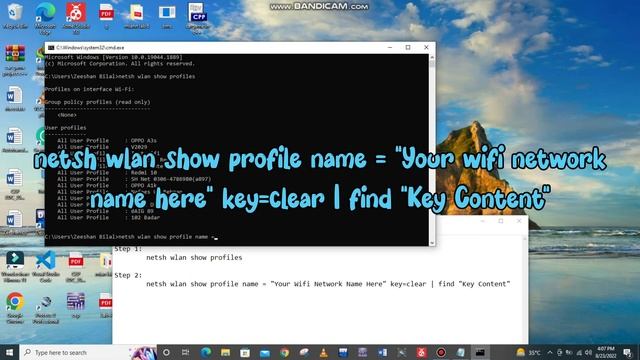Open Cortana circle icon on the taskbar

pyautogui.click(x=166, y=352)
